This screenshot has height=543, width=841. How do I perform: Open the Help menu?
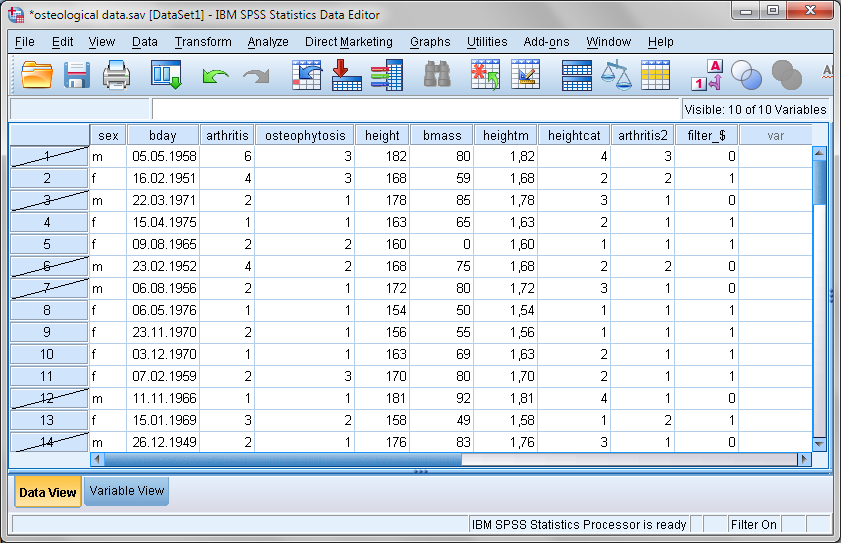pos(660,42)
